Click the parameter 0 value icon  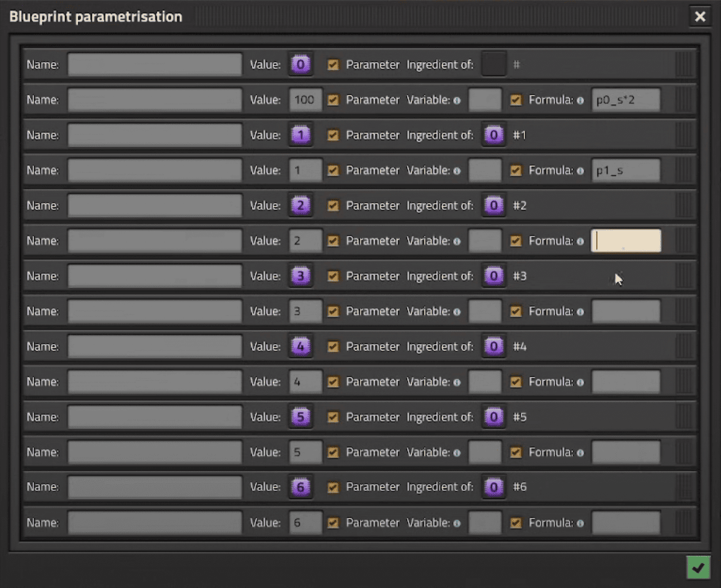[x=301, y=64]
